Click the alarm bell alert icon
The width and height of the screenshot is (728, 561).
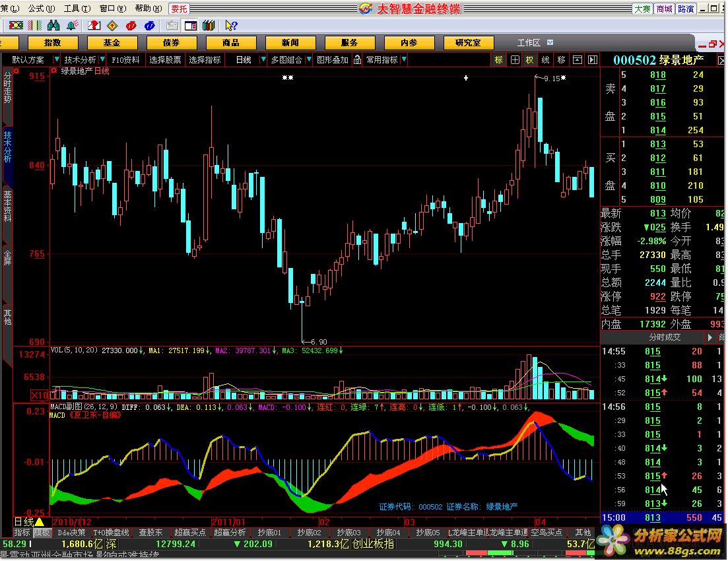click(x=73, y=26)
